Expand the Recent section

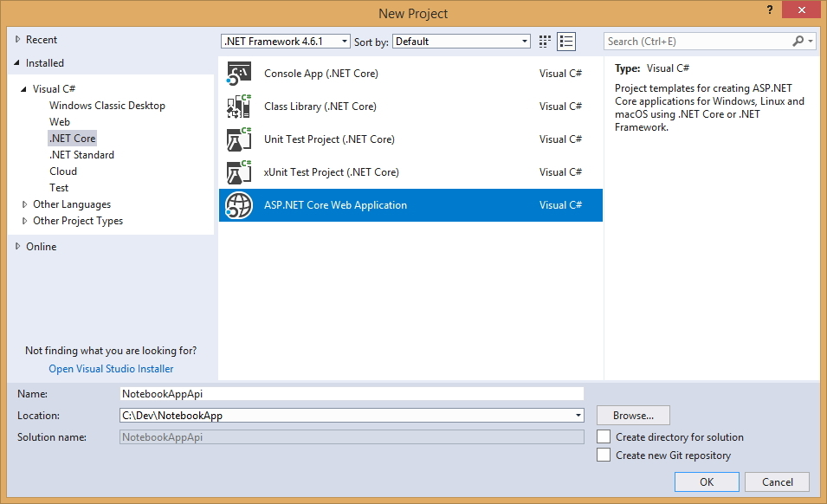17,40
